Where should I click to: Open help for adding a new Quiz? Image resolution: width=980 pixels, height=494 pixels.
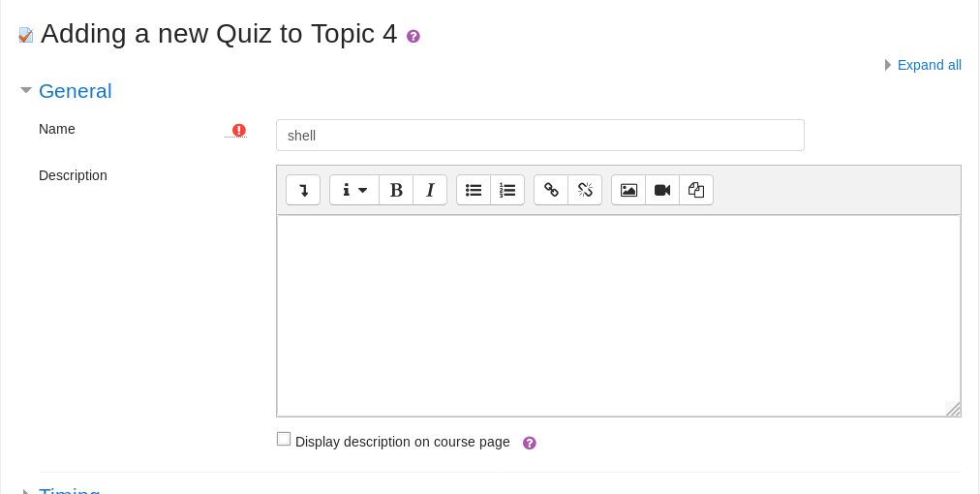point(413,36)
